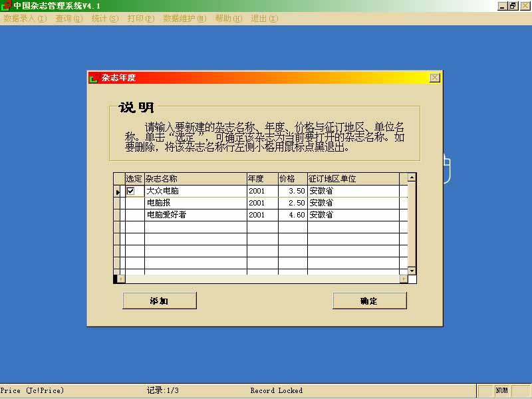This screenshot has height=399, width=532.
Task: Check the 选定 checkbox for 电脑报
Action: coord(129,203)
